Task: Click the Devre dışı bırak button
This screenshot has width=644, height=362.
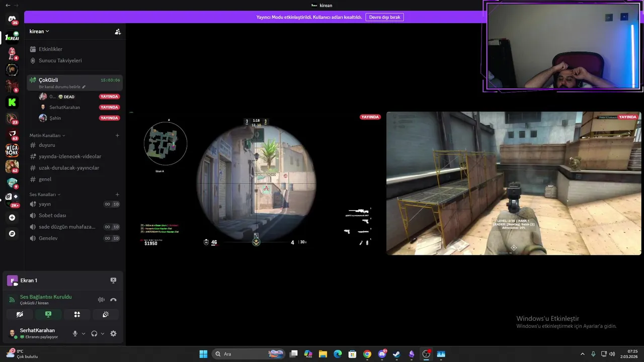Action: coord(384,17)
